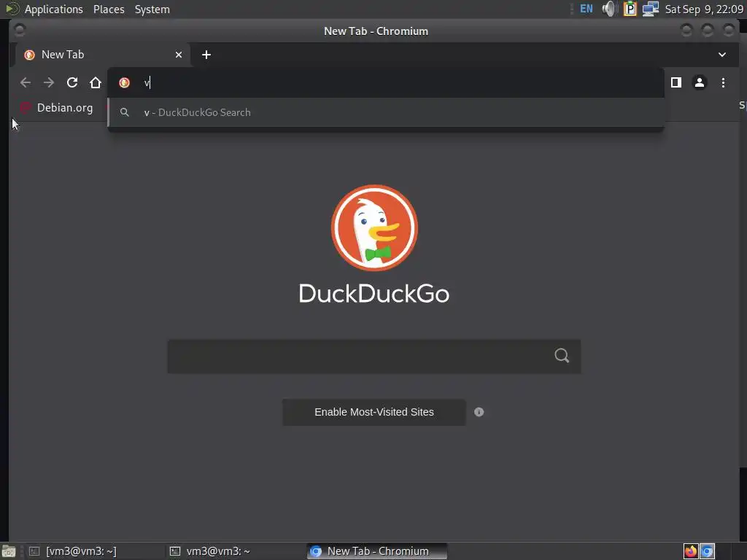
Task: Open the Places menu
Action: 109,9
